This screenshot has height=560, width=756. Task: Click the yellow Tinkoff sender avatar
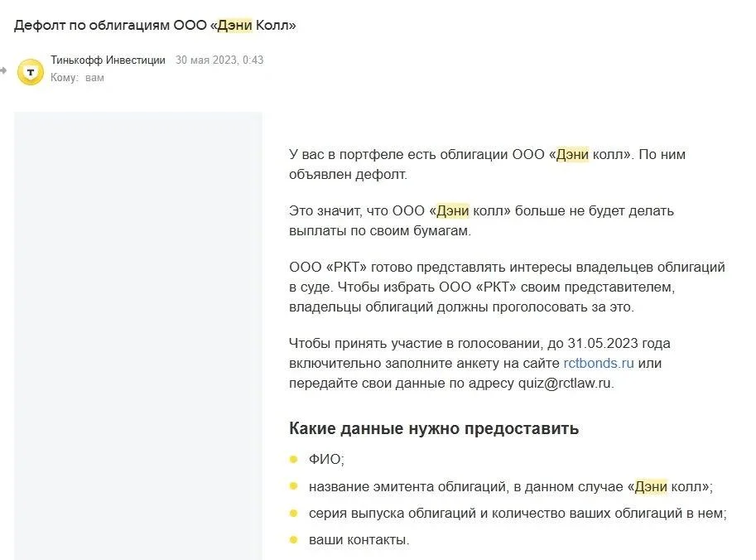pos(31,72)
